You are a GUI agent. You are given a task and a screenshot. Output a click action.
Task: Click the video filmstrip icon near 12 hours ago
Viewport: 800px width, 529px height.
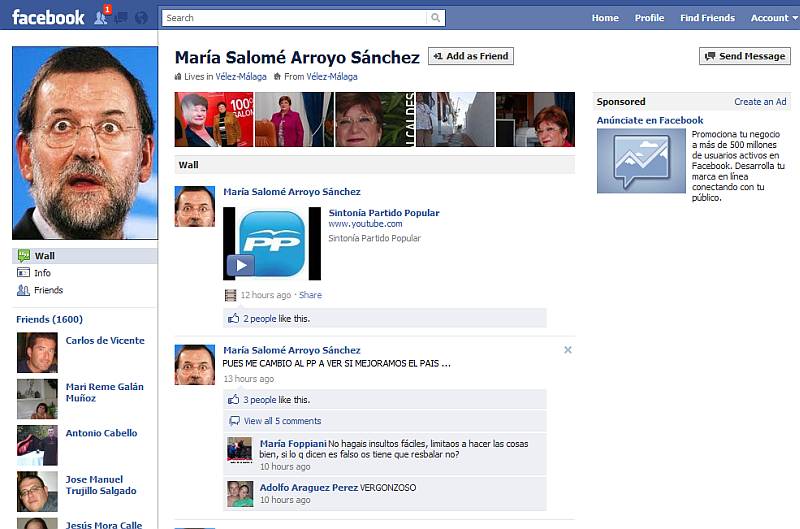pyautogui.click(x=231, y=295)
